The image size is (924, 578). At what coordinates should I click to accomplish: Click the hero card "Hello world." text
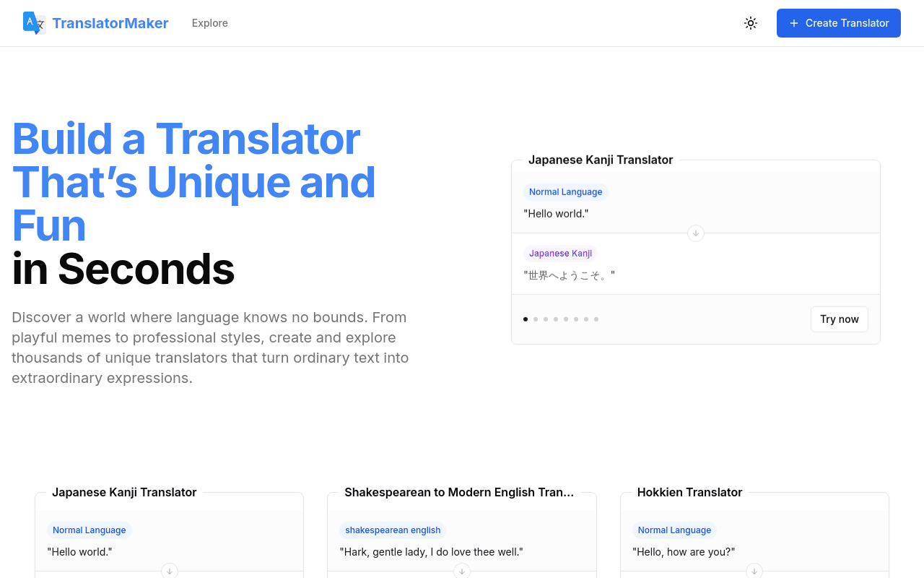pos(557,214)
